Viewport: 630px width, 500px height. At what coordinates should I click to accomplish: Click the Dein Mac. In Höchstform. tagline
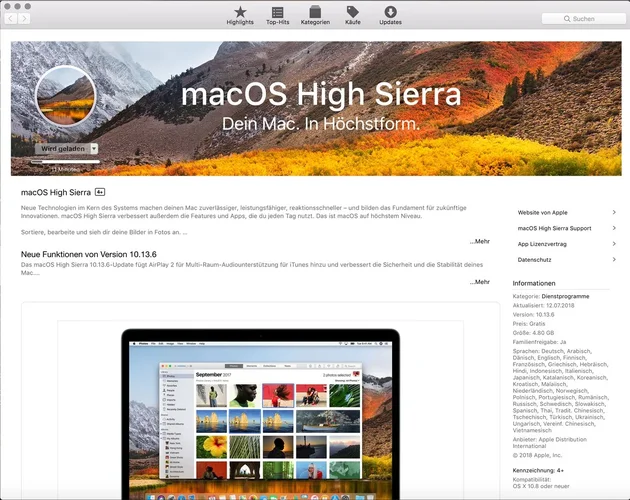tap(321, 124)
